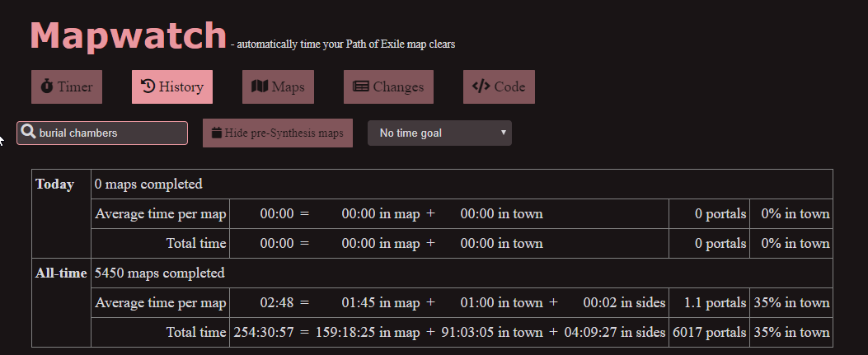
Task: Click the folded map icon
Action: [260, 86]
